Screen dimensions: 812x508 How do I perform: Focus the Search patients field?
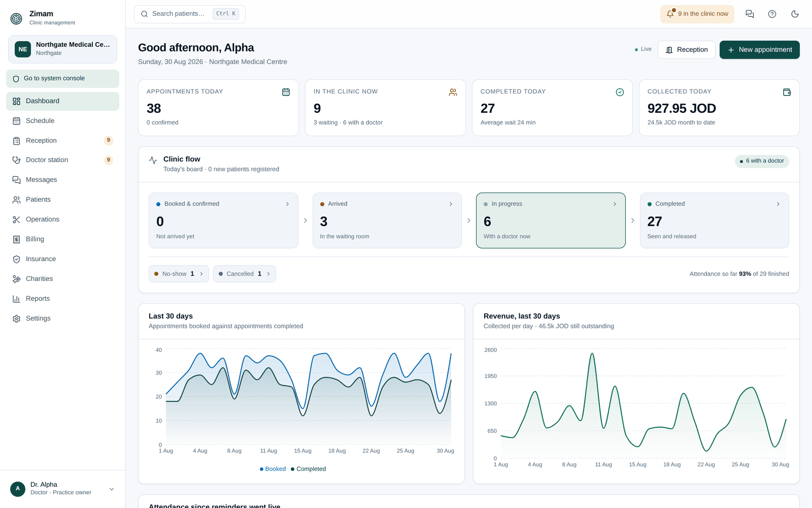pyautogui.click(x=190, y=14)
